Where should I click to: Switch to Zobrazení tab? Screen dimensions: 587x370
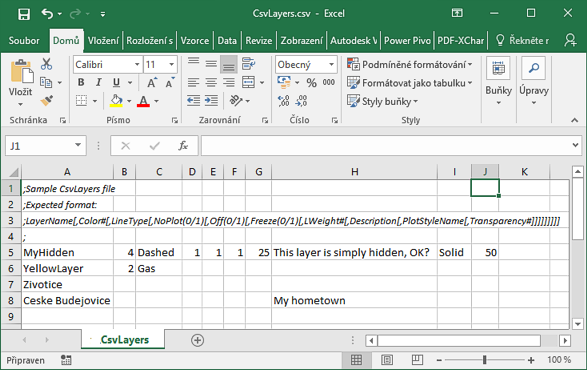302,40
